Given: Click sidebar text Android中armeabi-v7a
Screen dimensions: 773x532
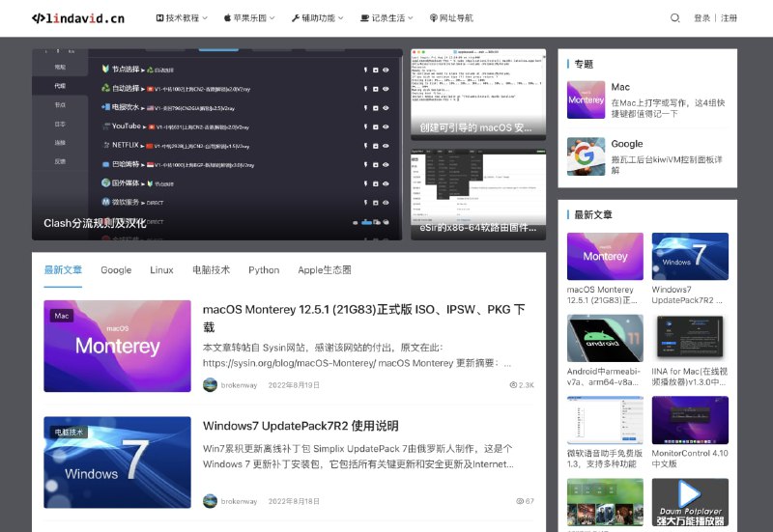Looking at the screenshot, I should pyautogui.click(x=603, y=377).
